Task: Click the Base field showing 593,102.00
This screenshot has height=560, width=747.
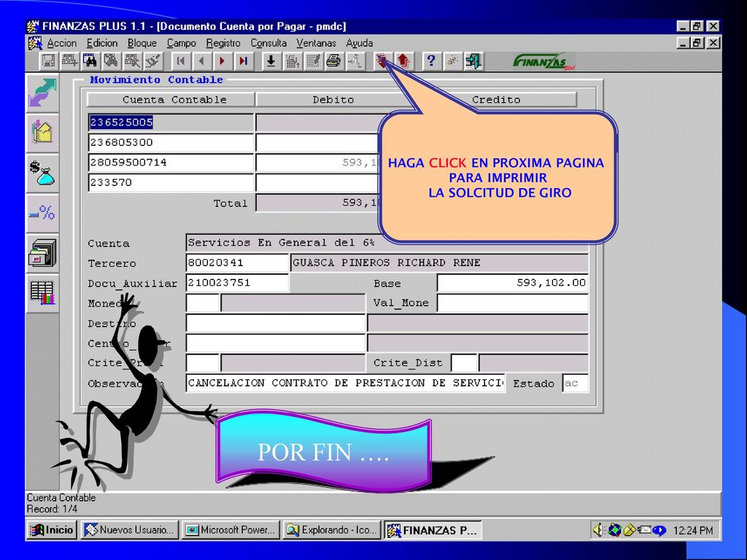Action: (x=513, y=283)
